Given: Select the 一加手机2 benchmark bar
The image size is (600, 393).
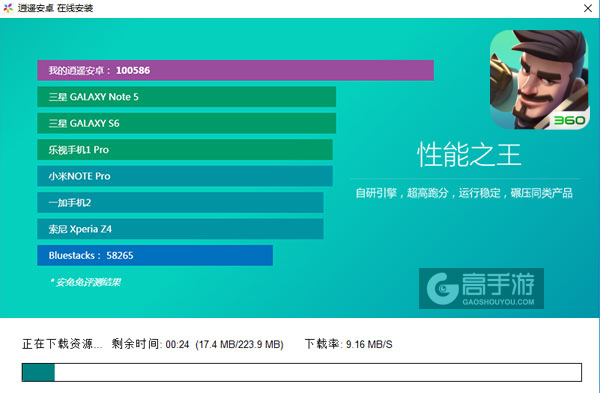Looking at the screenshot, I should (x=180, y=202).
